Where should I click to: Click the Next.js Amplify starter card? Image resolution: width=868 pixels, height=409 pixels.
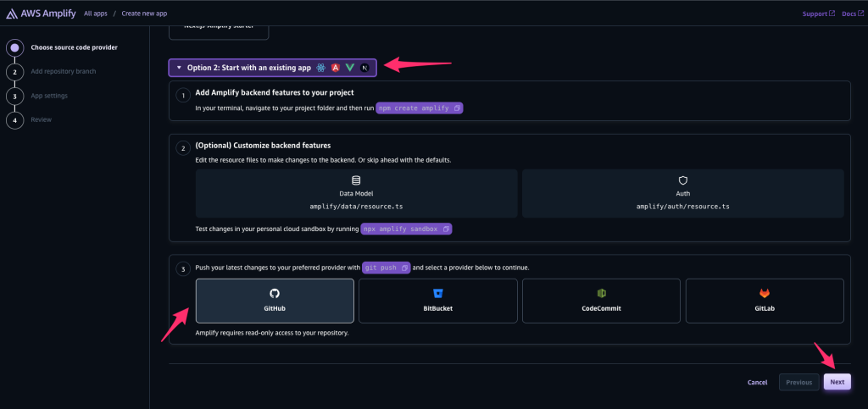219,31
